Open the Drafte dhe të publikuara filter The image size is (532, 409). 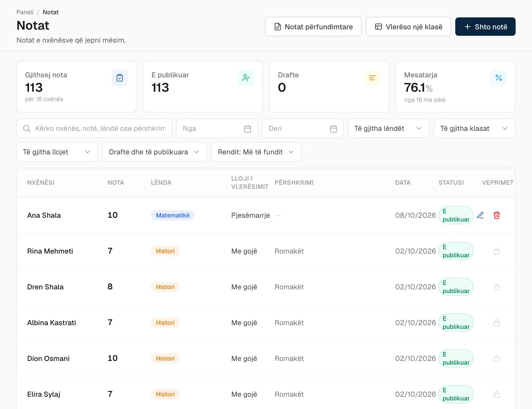point(154,152)
